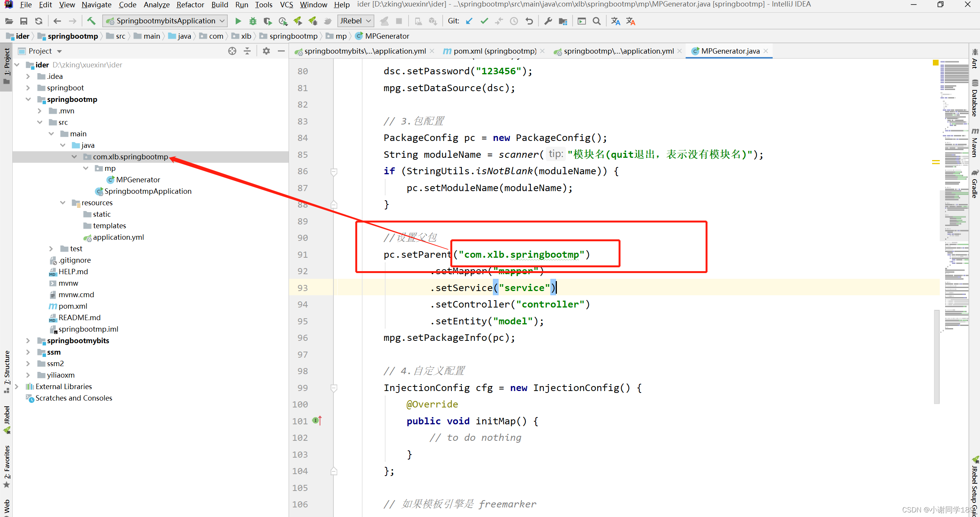Click the Git icon in toolbar

click(x=454, y=21)
